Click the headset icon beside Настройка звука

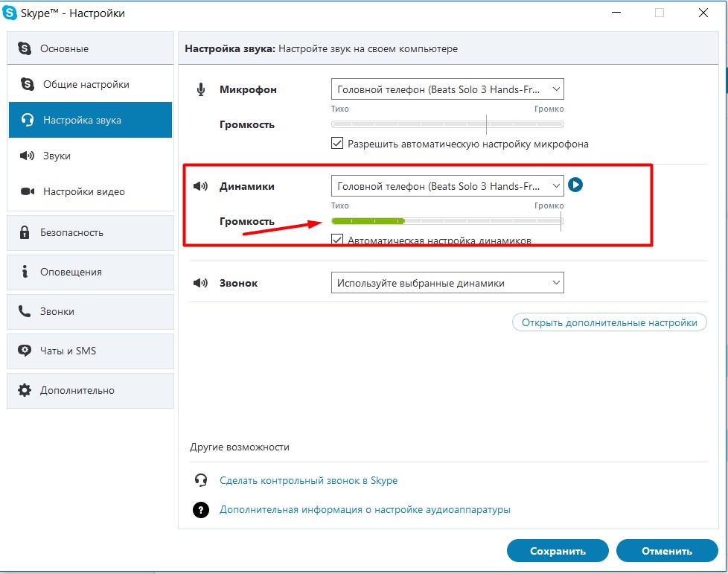pyautogui.click(x=28, y=120)
